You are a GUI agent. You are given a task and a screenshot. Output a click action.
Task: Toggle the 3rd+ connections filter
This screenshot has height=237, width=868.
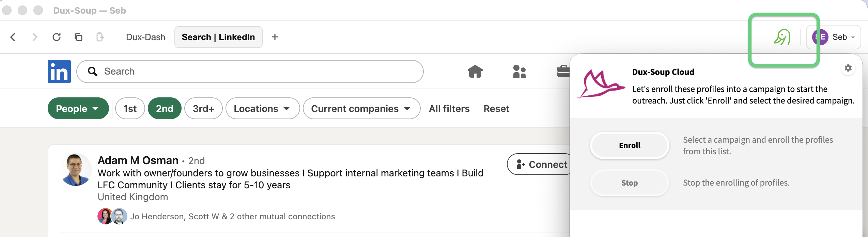pos(203,109)
